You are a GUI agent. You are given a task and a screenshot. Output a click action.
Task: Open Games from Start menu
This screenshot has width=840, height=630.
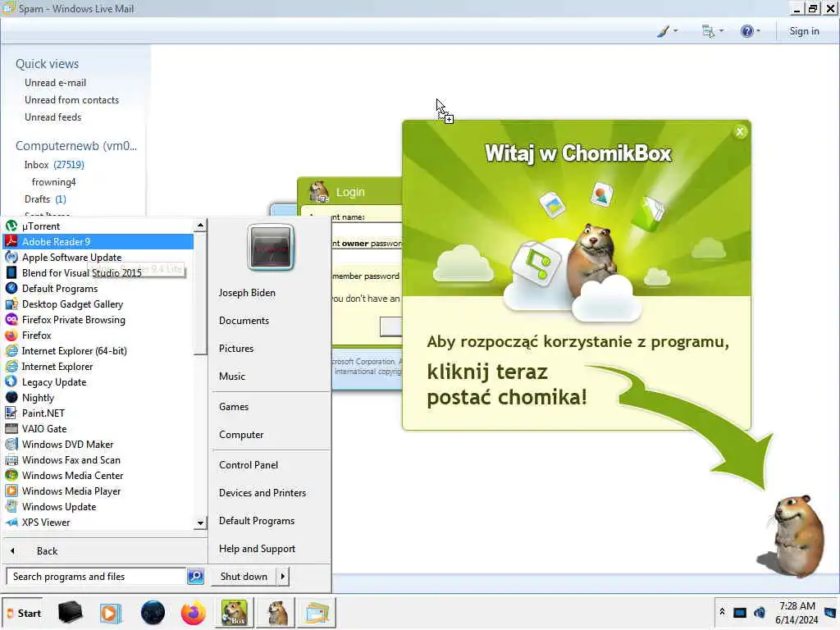click(x=234, y=407)
